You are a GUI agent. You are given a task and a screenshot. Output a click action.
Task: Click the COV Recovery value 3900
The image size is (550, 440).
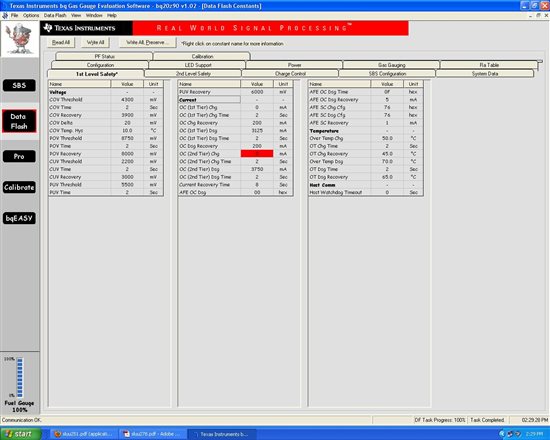(x=127, y=115)
